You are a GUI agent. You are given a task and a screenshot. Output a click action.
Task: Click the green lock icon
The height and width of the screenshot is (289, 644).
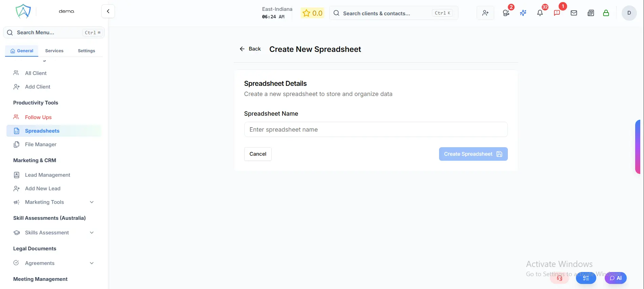click(606, 13)
